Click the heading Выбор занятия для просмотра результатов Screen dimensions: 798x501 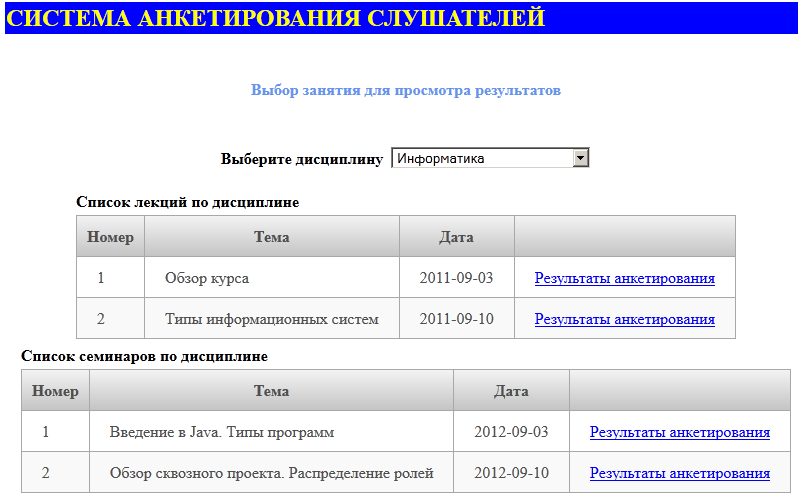coord(406,90)
